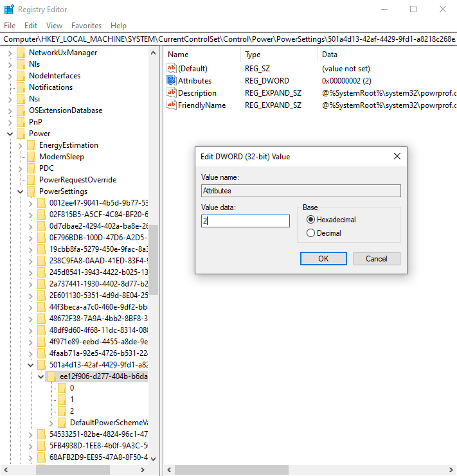This screenshot has width=457, height=476.
Task: Select the Description value icon
Action: pyautogui.click(x=171, y=93)
